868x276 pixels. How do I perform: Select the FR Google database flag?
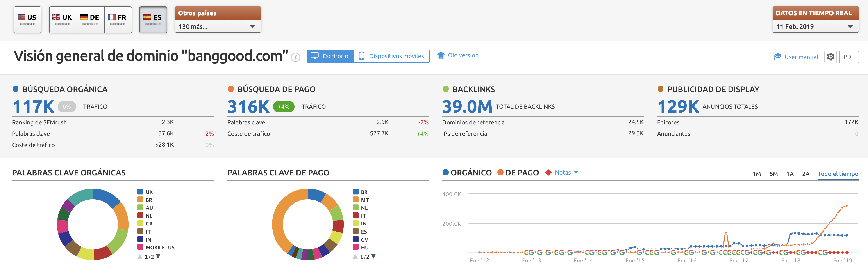click(x=118, y=20)
